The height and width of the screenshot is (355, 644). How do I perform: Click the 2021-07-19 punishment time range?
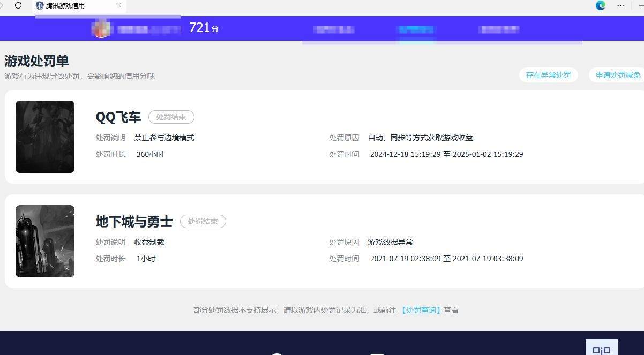[447, 259]
